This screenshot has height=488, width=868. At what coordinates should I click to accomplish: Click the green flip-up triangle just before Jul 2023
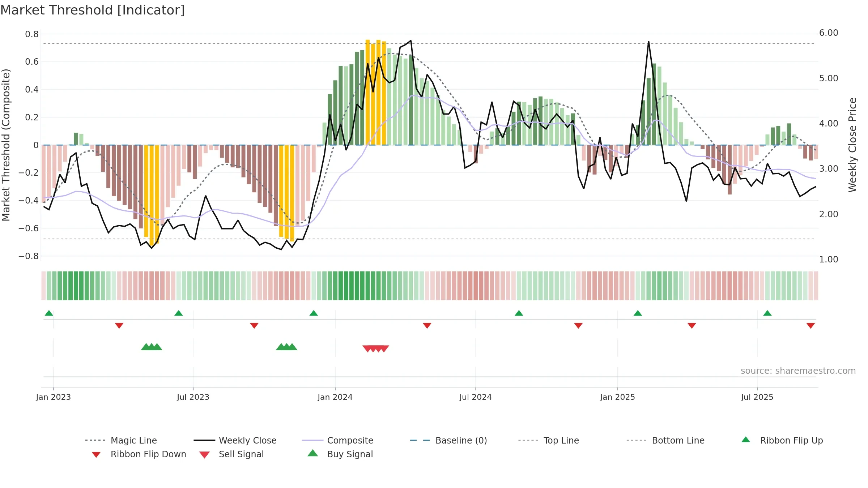click(178, 313)
